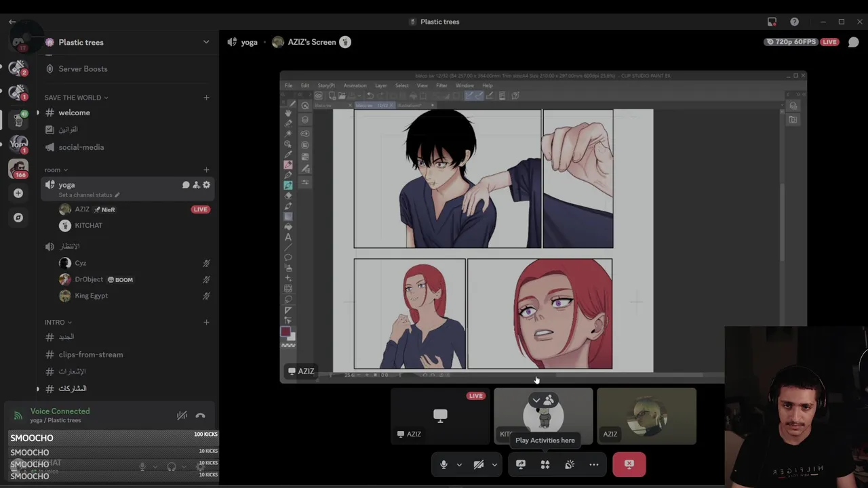Image resolution: width=868 pixels, height=488 pixels.
Task: Open Window menu in Clip Studio
Action: (465, 85)
